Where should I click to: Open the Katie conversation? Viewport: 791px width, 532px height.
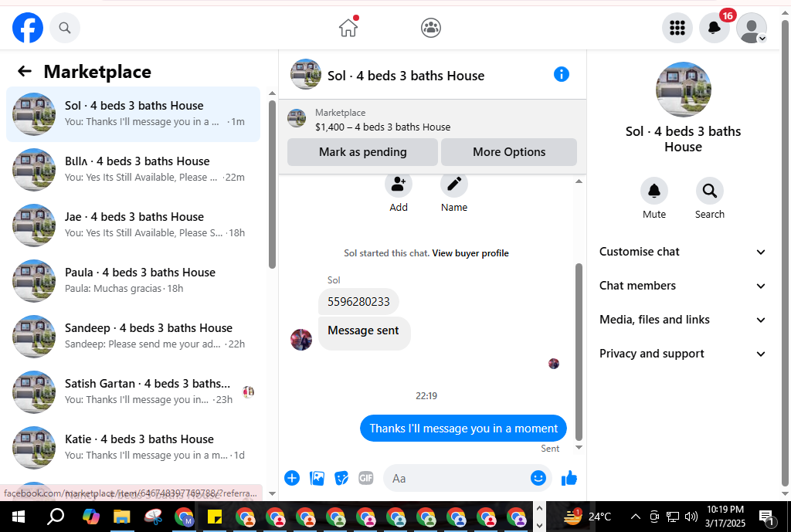pyautogui.click(x=133, y=448)
